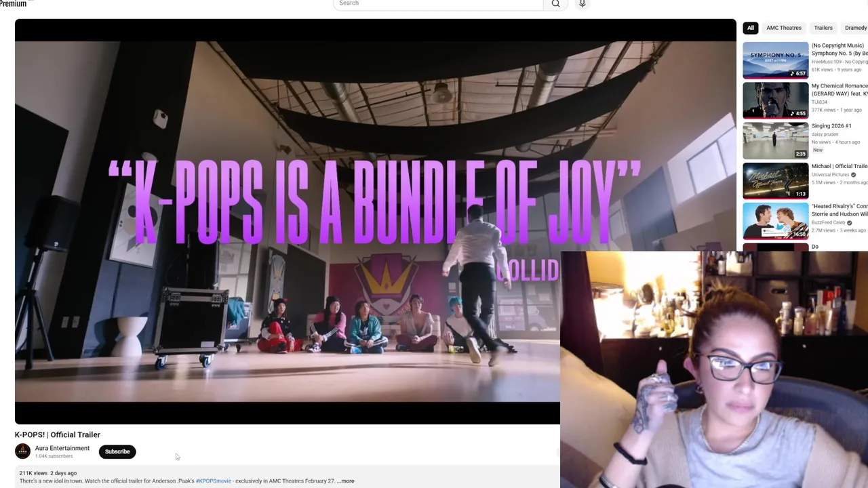This screenshot has width=868, height=488.
Task: Select the Trailers filter chip
Action: pyautogui.click(x=823, y=28)
